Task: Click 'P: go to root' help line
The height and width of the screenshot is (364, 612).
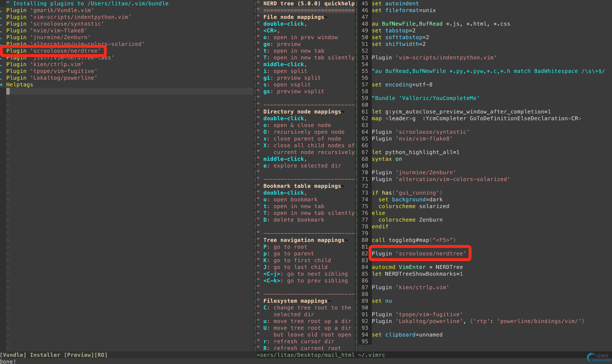Action: pyautogui.click(x=285, y=247)
